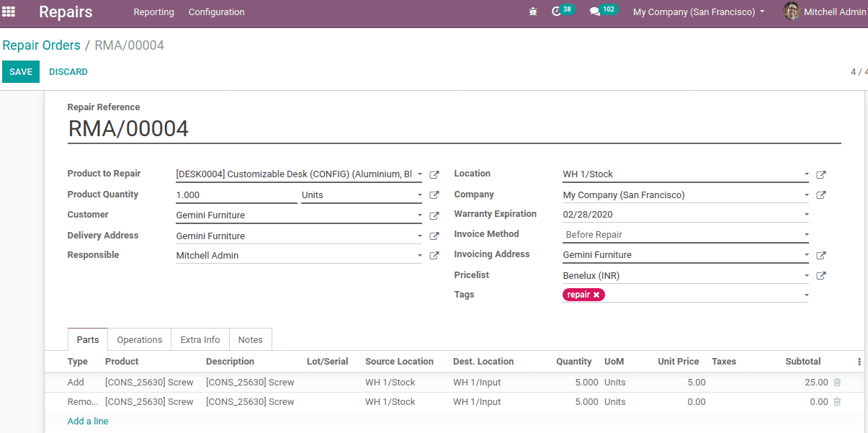Sort by Quantity column header
Screen dimensions: 868x433
[x=574, y=362]
